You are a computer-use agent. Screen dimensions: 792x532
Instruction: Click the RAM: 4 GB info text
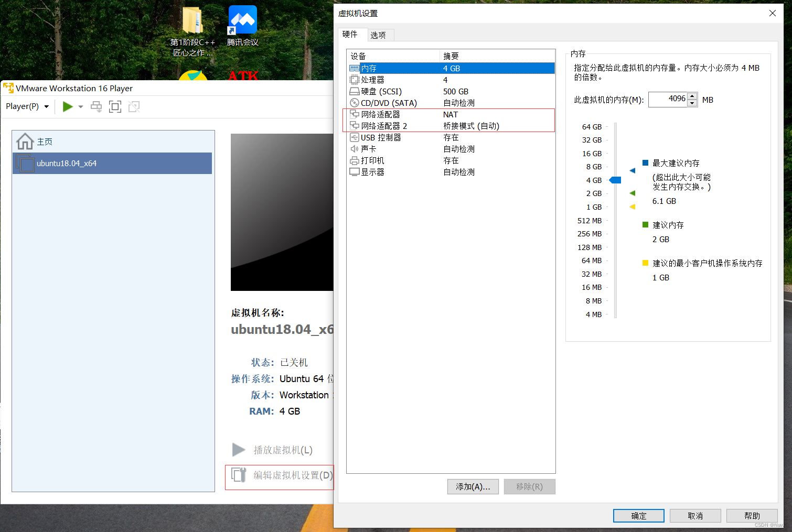tap(275, 411)
